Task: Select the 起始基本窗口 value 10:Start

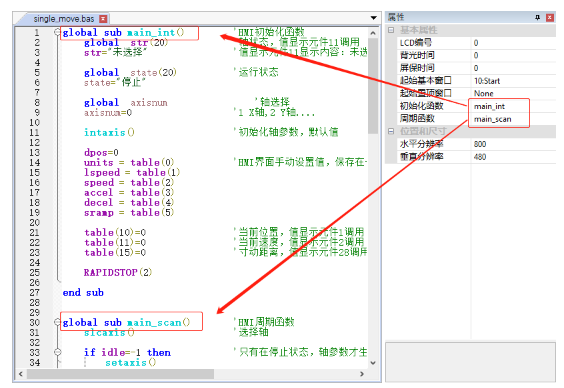Action: 513,81
